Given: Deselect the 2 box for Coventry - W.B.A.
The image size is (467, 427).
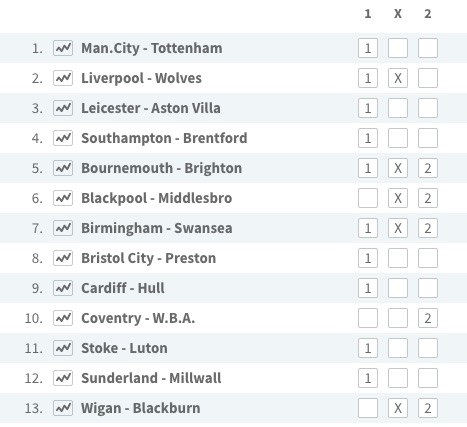Looking at the screenshot, I should point(428,318).
